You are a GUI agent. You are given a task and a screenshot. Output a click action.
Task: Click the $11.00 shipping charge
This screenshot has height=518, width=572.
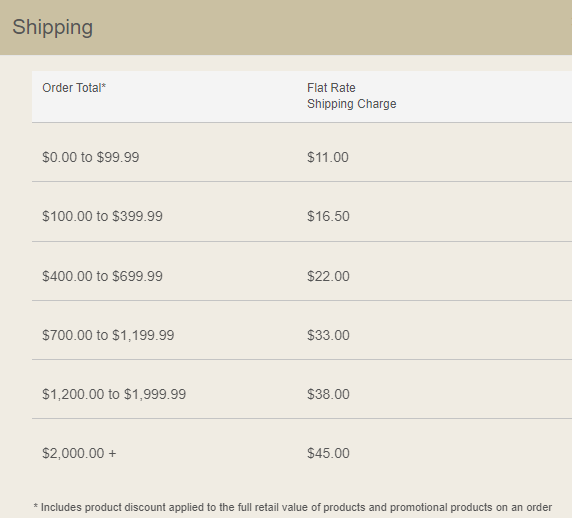[328, 157]
